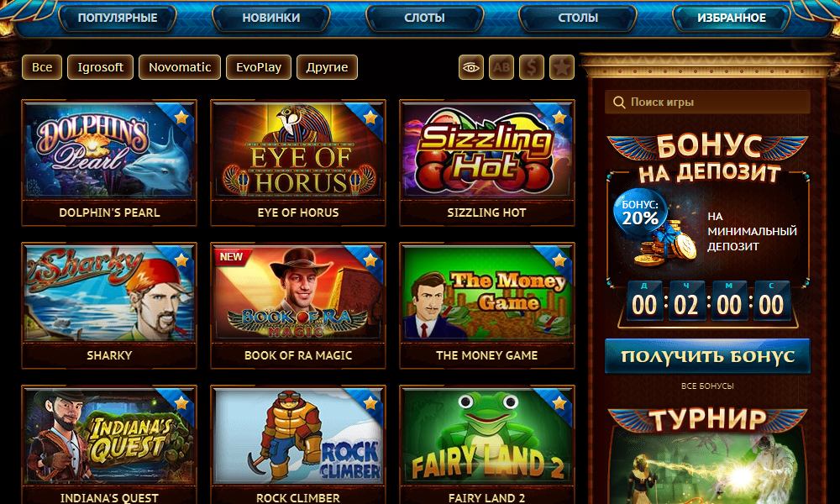
Task: Click the AB alphabetical sort icon
Action: pyautogui.click(x=501, y=67)
